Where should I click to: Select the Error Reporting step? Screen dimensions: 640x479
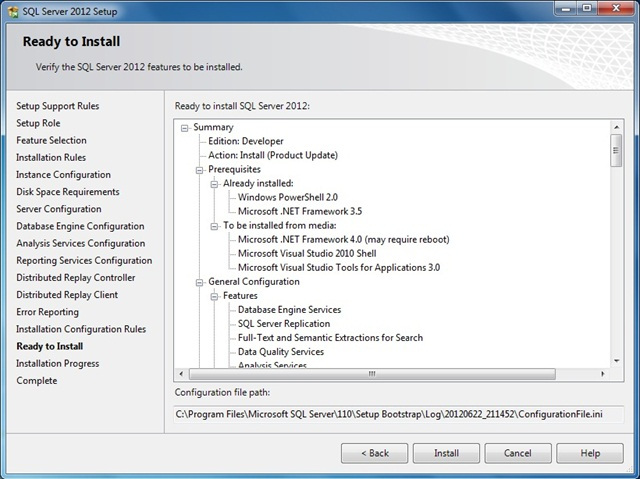tap(47, 312)
